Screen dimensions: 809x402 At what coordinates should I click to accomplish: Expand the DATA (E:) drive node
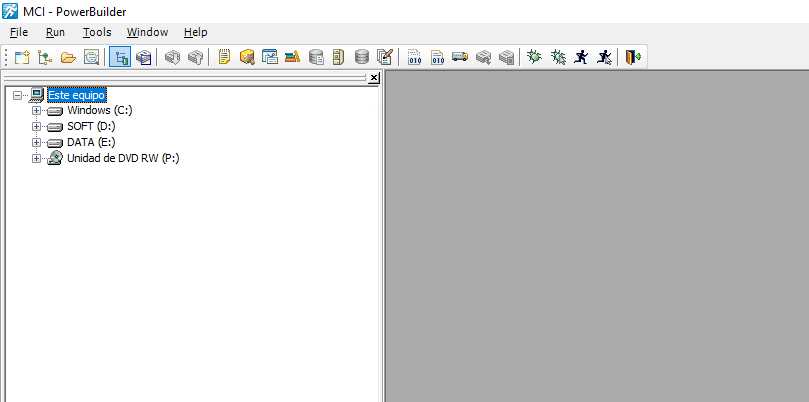37,143
